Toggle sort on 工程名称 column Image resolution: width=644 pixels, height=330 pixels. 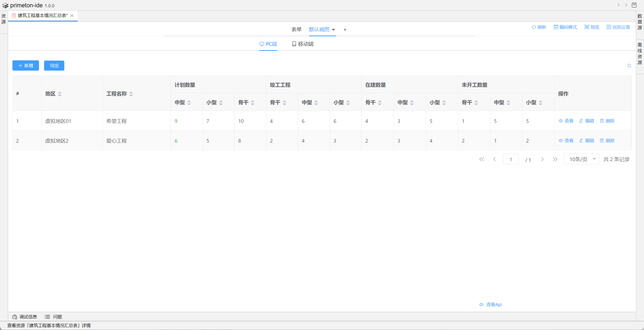[x=131, y=94]
